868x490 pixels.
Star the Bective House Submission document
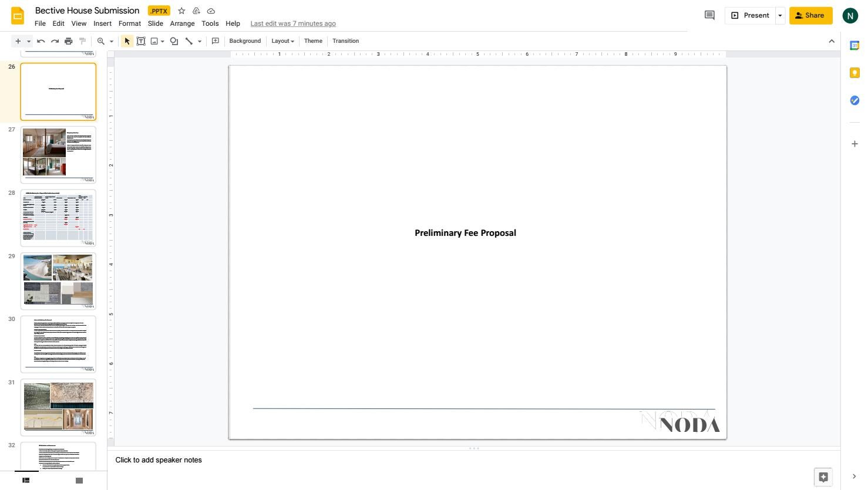point(181,11)
